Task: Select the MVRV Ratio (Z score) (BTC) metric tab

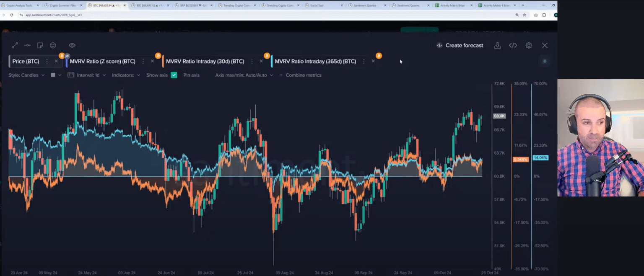Action: coord(102,62)
